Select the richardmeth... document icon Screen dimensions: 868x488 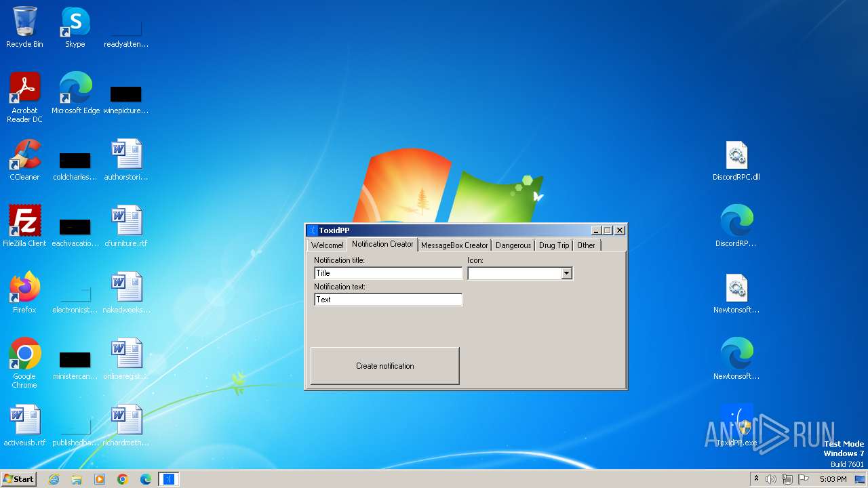tap(126, 426)
